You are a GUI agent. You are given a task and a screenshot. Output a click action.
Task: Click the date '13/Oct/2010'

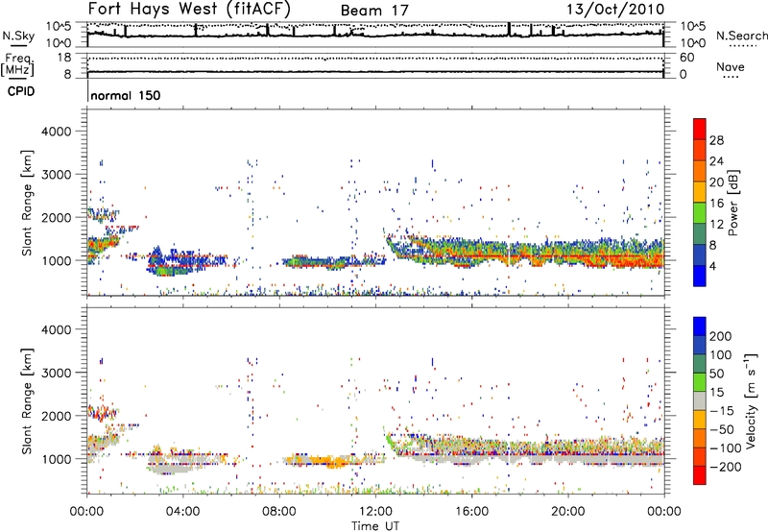615,10
